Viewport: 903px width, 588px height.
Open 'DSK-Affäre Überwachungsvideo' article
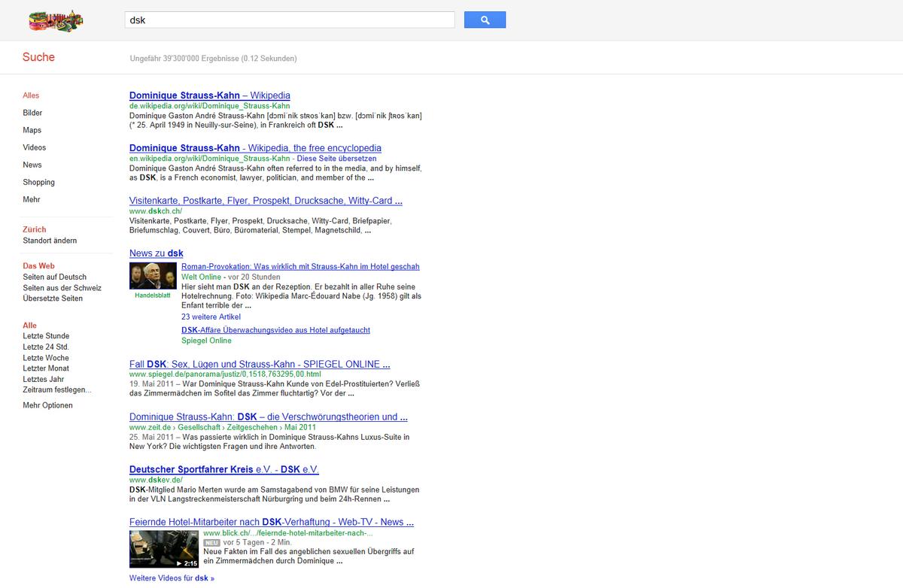pyautogui.click(x=275, y=330)
